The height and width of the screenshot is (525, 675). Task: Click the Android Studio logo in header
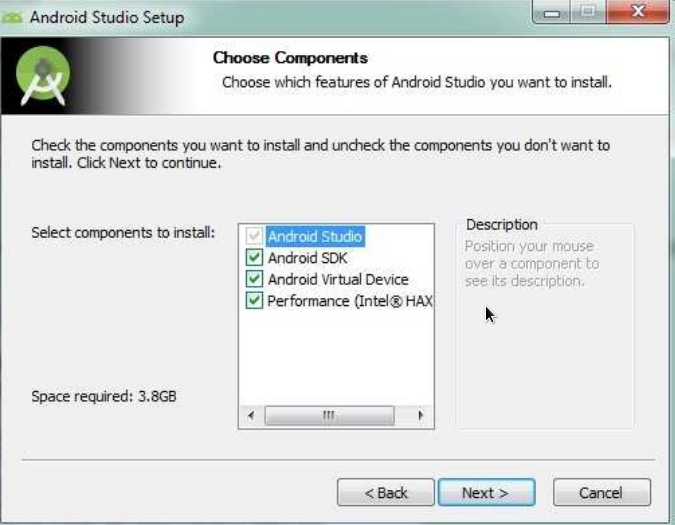point(43,76)
